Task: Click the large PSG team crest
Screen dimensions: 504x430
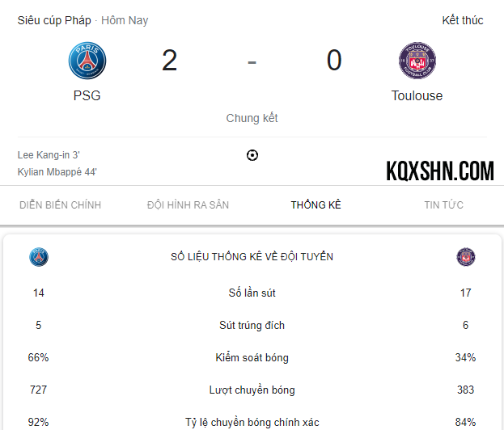Action: [87, 61]
